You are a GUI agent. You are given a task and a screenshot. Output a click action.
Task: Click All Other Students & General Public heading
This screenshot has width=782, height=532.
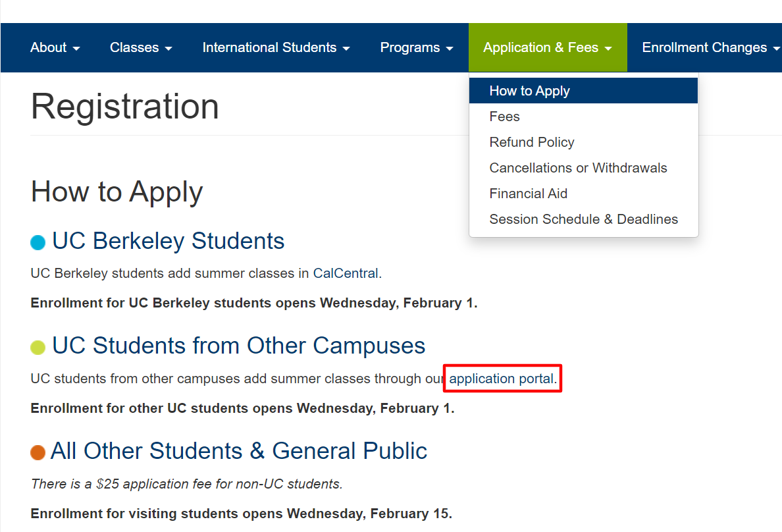239,451
